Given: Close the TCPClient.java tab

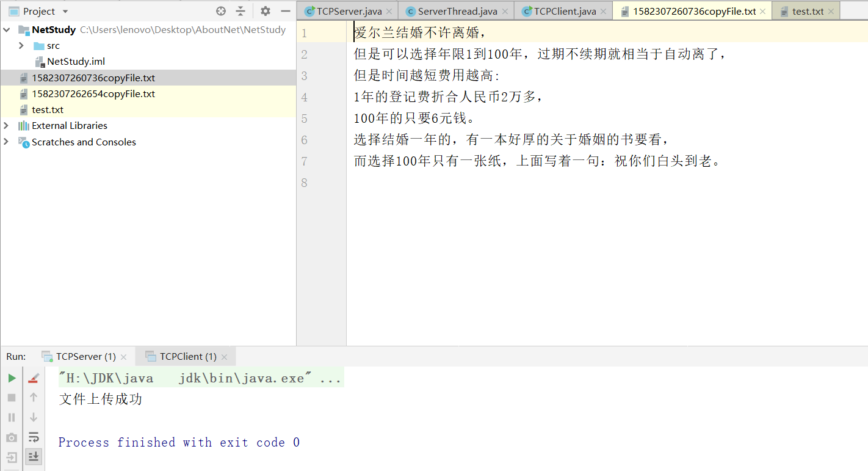Looking at the screenshot, I should (x=604, y=12).
